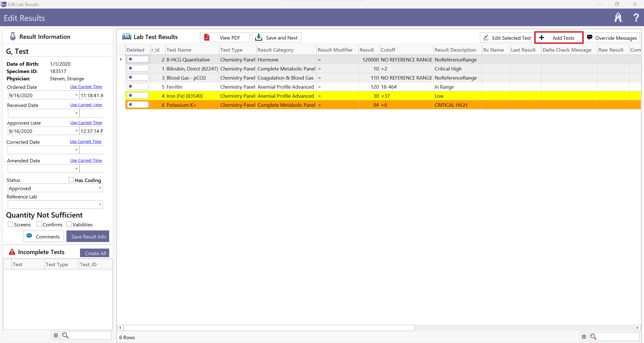The image size is (644, 343).
Task: Click the Use Current Time link for Received Date
Action: point(86,105)
